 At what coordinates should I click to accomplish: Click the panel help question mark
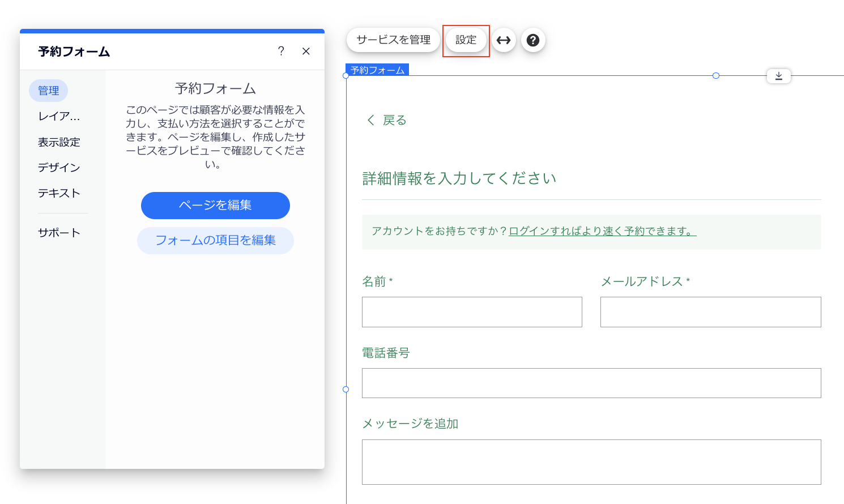(x=281, y=51)
